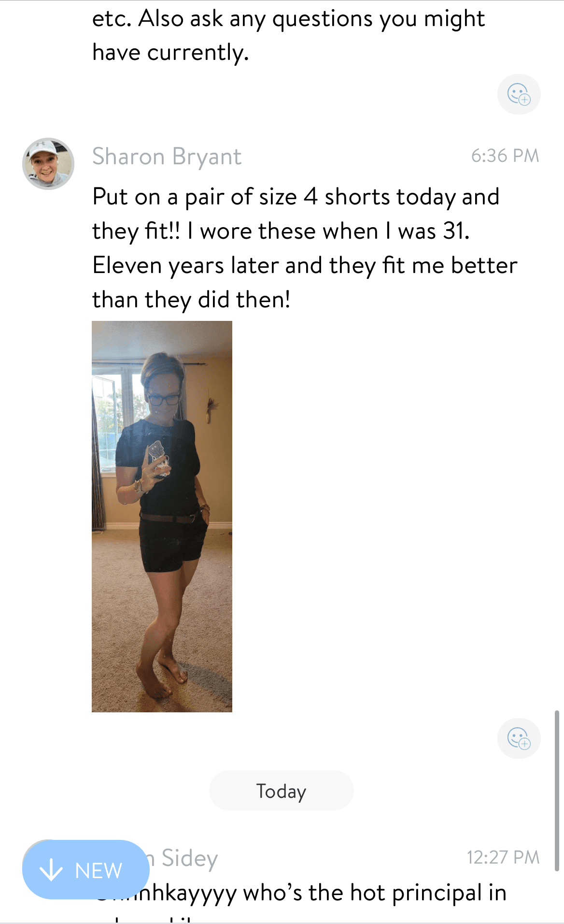Add emoji reaction to shorts photo message
564x924 pixels.
(519, 738)
